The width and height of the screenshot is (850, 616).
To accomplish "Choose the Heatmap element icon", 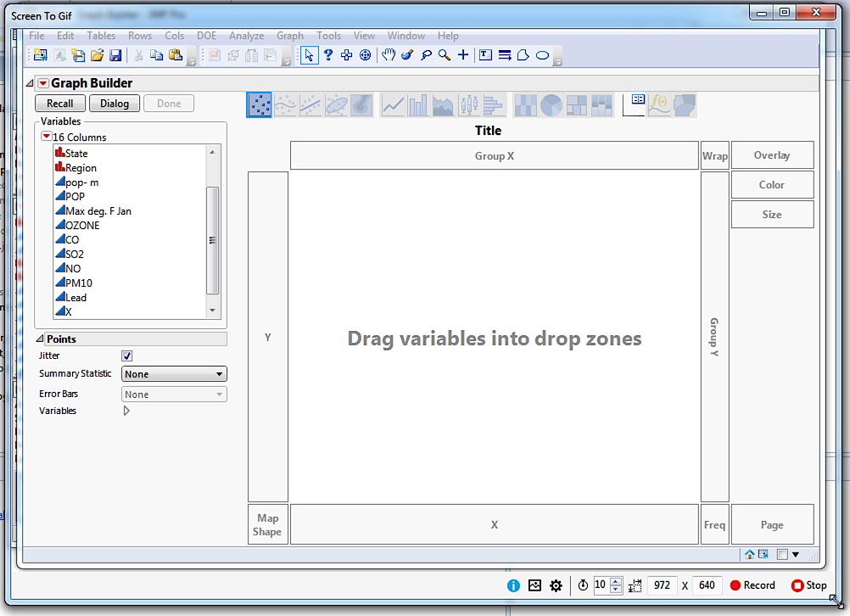I will [x=525, y=104].
